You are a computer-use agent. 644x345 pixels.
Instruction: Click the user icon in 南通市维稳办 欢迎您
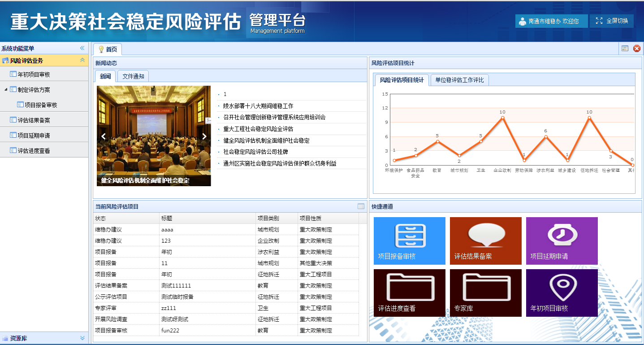pos(522,21)
